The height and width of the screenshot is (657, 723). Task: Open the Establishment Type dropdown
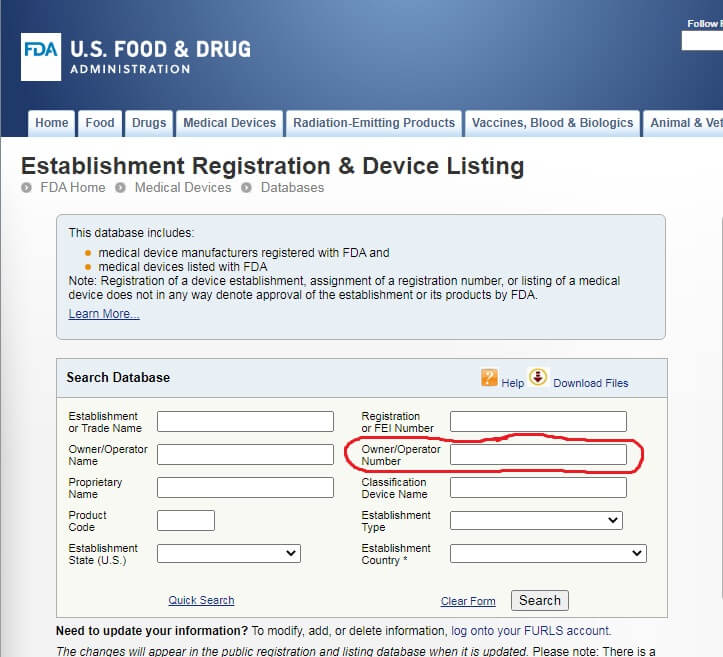coord(536,520)
